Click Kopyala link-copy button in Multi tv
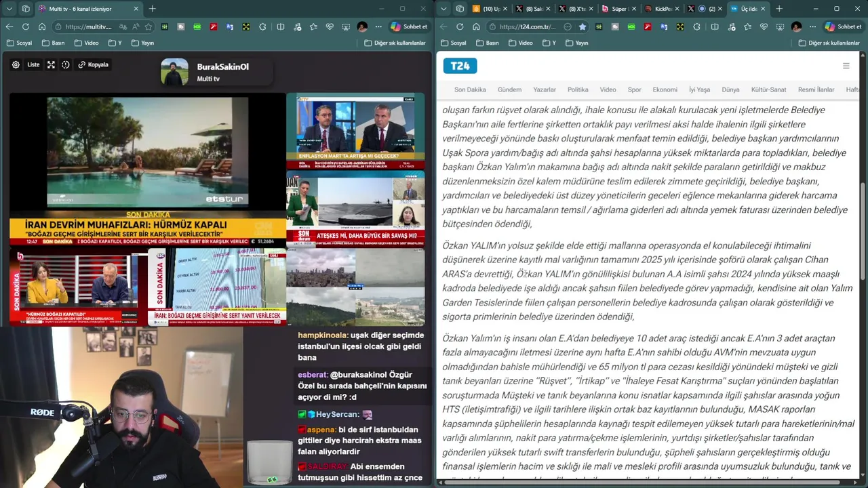This screenshot has width=868, height=488. point(94,65)
